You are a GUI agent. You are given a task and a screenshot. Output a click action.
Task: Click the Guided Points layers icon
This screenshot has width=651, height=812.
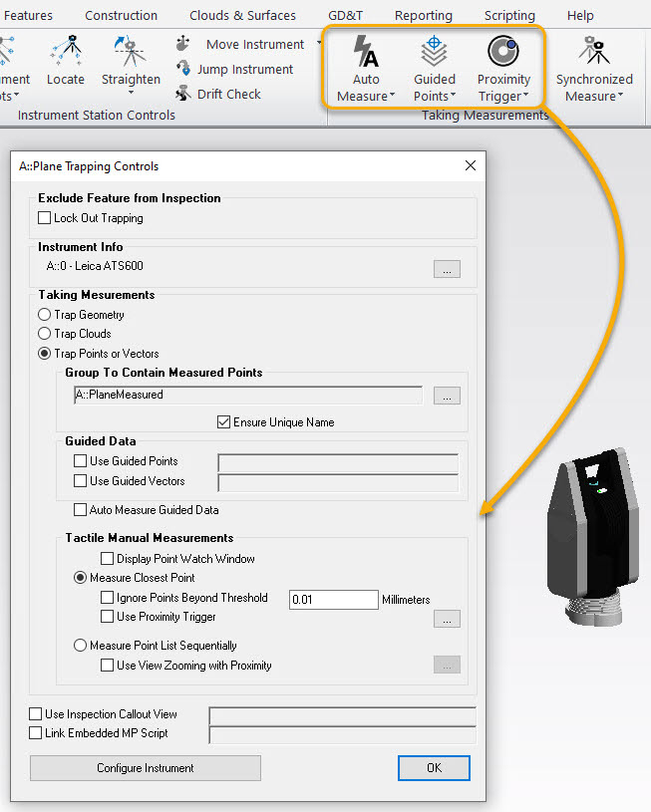434,51
